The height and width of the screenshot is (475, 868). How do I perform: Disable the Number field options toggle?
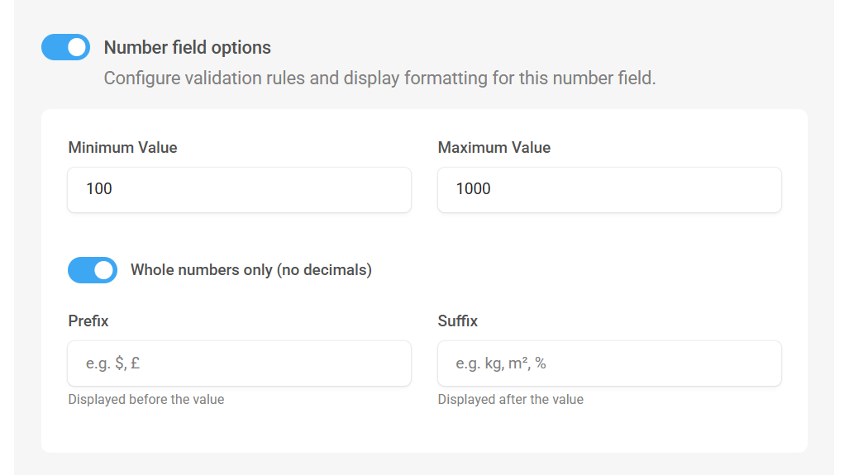point(65,47)
